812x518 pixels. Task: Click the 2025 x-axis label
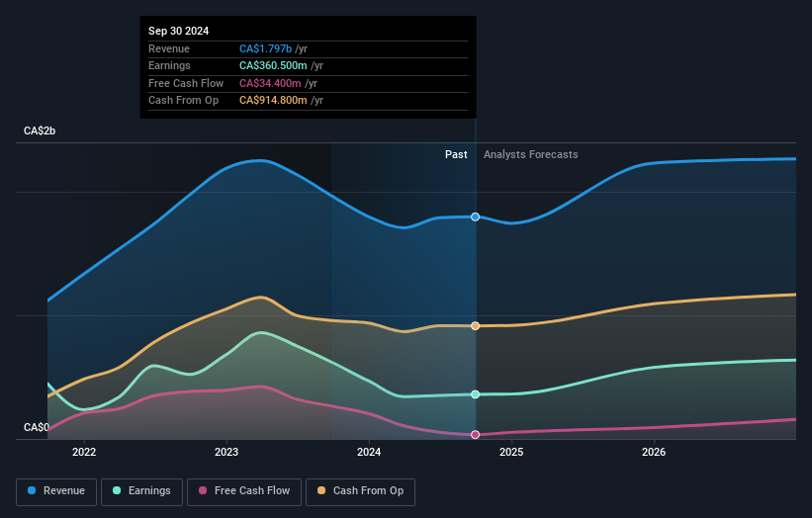(511, 453)
